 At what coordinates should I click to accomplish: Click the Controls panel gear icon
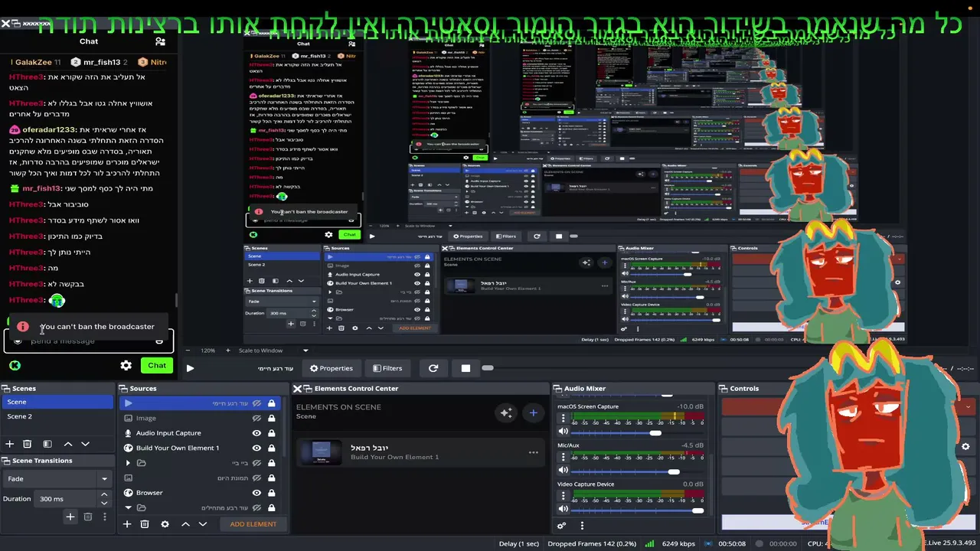965,447
